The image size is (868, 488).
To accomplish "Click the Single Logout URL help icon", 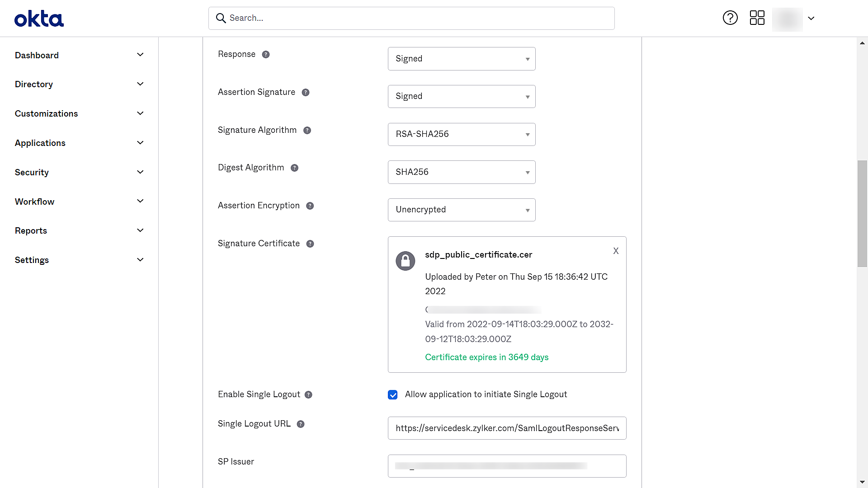I will [301, 424].
